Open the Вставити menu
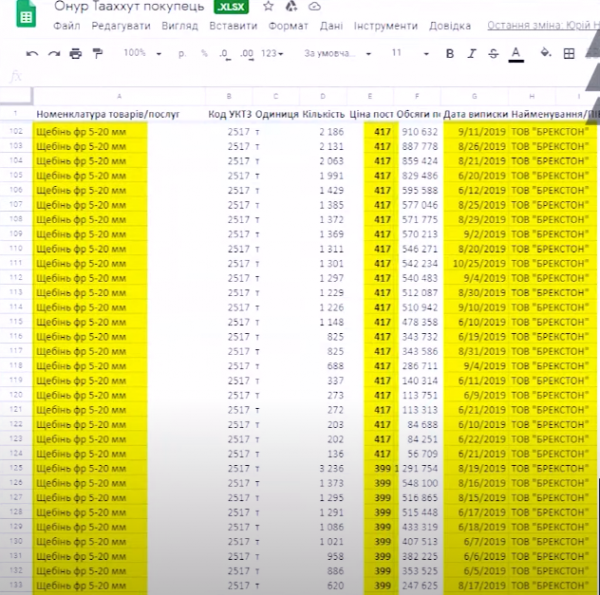 coord(233,26)
